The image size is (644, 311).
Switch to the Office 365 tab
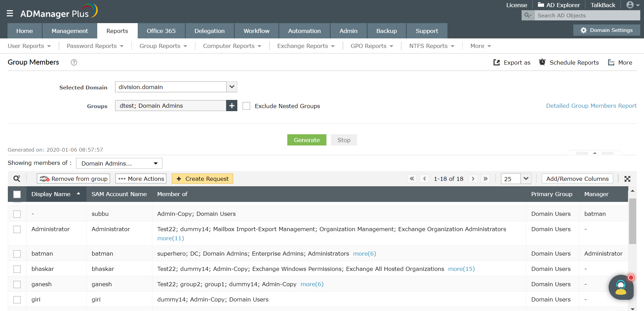[x=161, y=31]
